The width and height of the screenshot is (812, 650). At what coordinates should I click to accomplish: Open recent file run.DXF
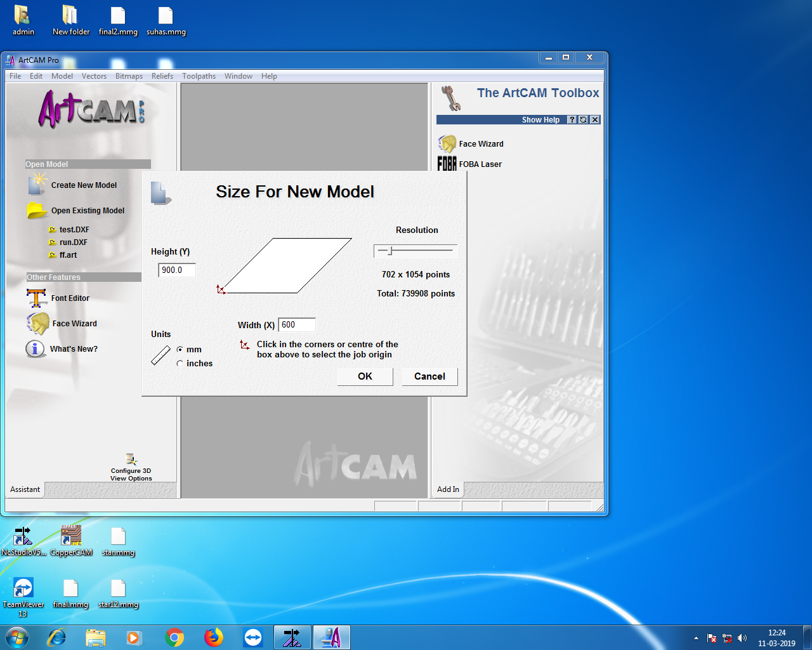point(73,242)
